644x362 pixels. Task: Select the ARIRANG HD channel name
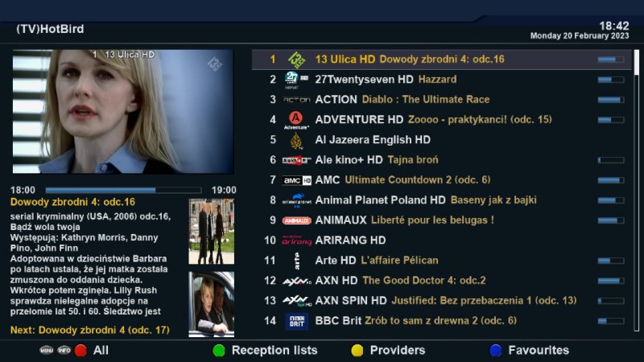click(x=350, y=241)
